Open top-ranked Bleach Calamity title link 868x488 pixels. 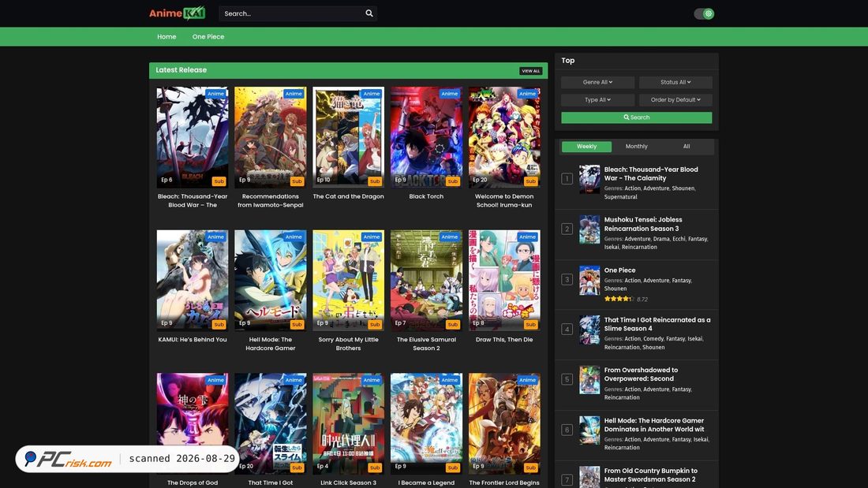coord(651,173)
